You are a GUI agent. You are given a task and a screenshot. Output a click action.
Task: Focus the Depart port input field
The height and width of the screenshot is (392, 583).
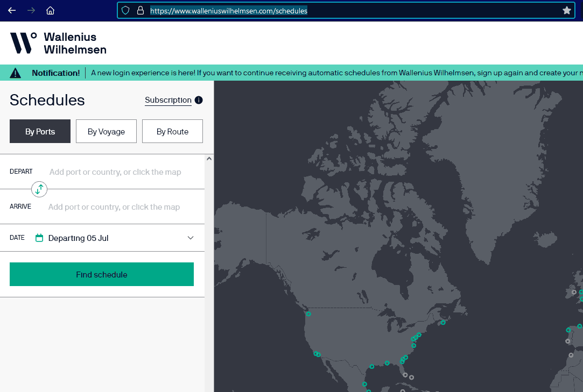coord(115,172)
